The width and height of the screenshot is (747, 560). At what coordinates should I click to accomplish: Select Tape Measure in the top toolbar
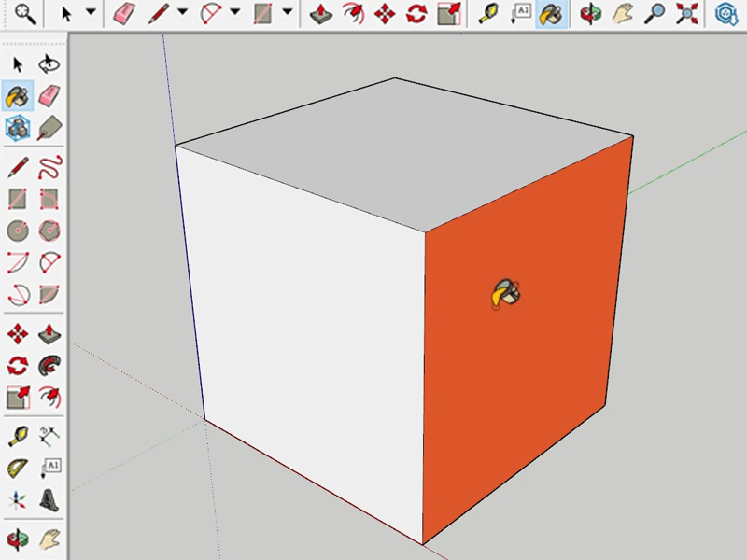(488, 14)
